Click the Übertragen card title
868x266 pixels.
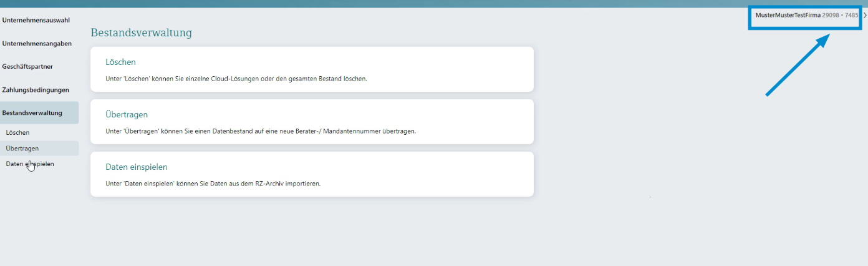point(127,115)
